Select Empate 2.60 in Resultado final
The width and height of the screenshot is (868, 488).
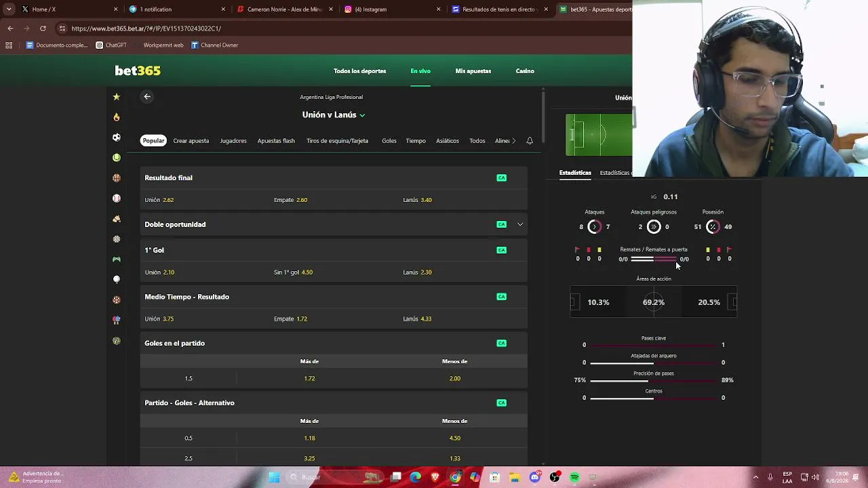334,200
